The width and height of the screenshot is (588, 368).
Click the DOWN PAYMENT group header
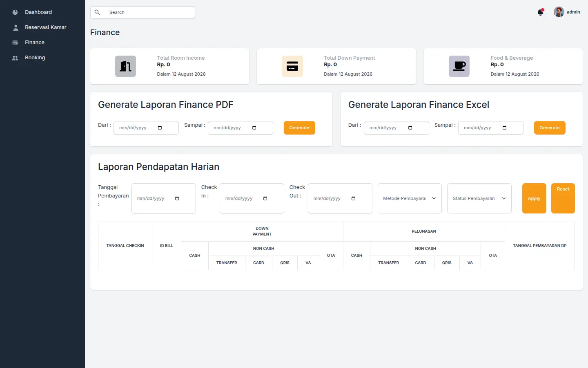coord(262,231)
